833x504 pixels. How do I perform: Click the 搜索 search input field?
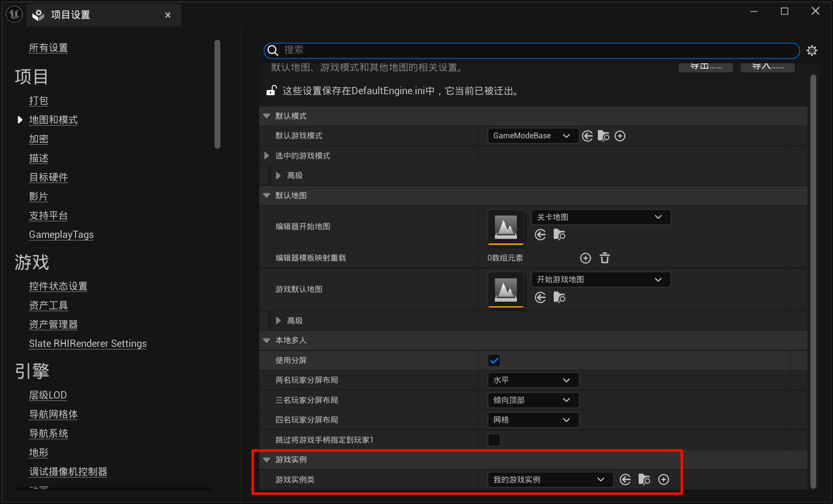(x=535, y=50)
